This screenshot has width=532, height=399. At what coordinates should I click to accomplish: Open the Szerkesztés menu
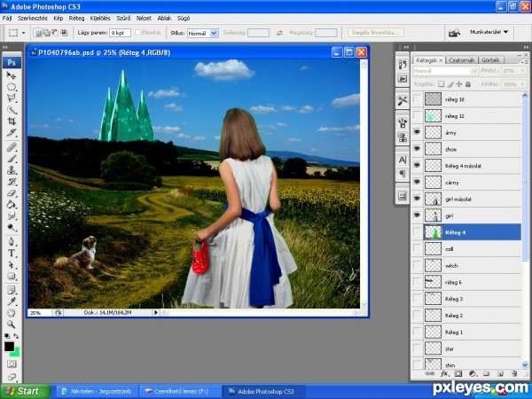[x=33, y=18]
